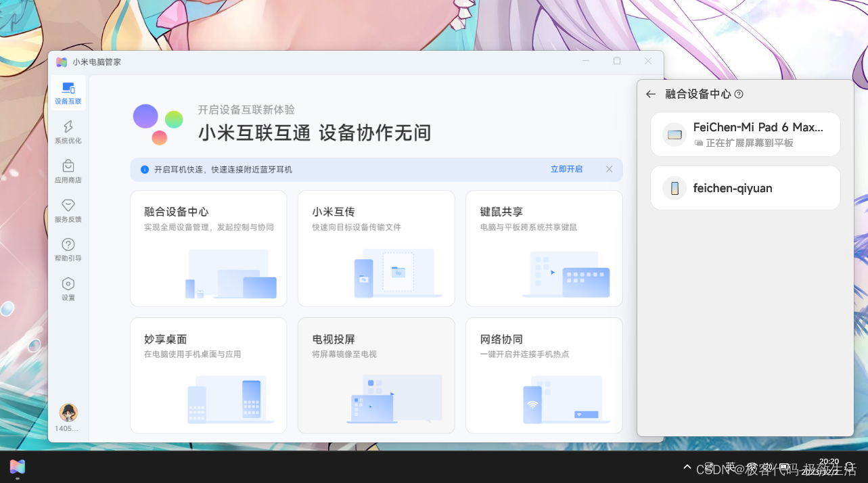Click the 小米互传 file transfer illustration
Screen dimensions: 868x483
398,273
